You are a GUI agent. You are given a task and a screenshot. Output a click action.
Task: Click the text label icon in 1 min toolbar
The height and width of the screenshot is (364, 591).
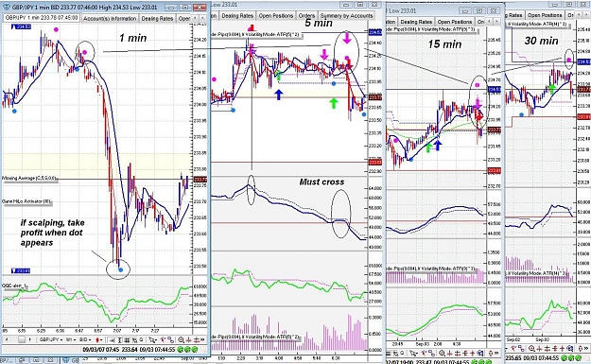point(134,340)
